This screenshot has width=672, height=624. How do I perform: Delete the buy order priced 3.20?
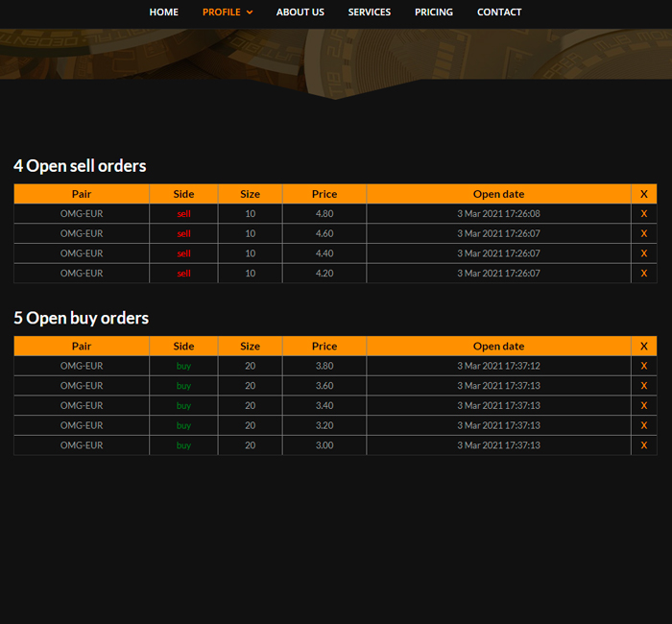644,425
